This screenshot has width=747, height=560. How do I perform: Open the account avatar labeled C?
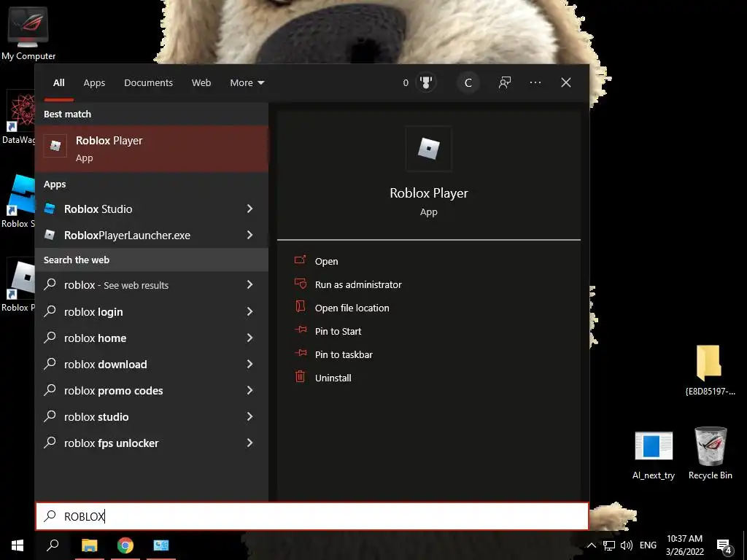[x=468, y=83]
